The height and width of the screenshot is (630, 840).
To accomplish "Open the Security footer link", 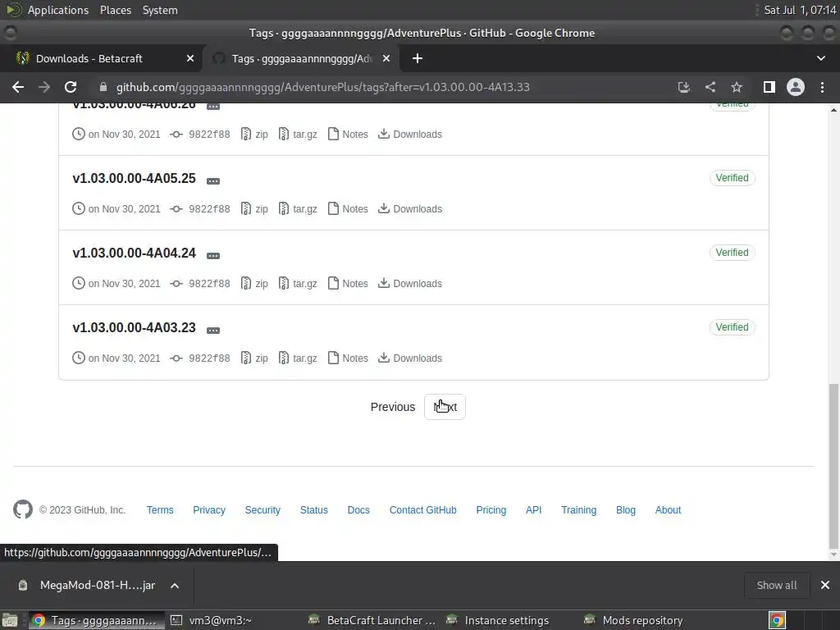I will coord(262,510).
